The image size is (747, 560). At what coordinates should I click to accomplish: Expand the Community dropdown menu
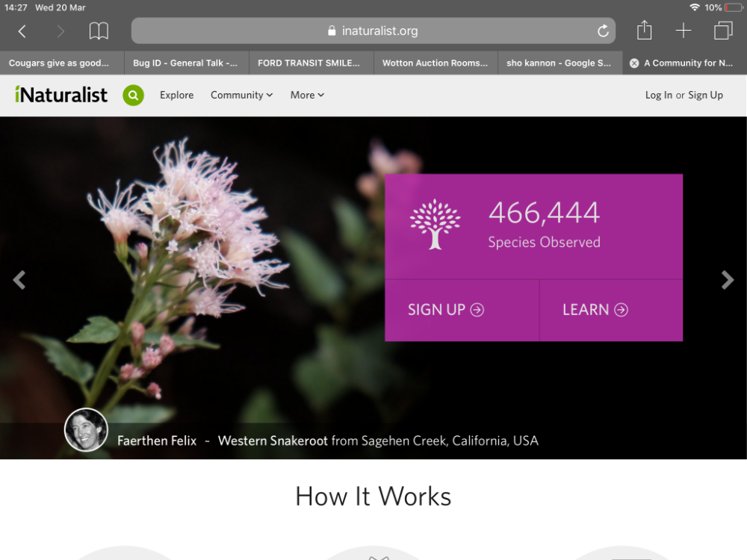coord(241,96)
